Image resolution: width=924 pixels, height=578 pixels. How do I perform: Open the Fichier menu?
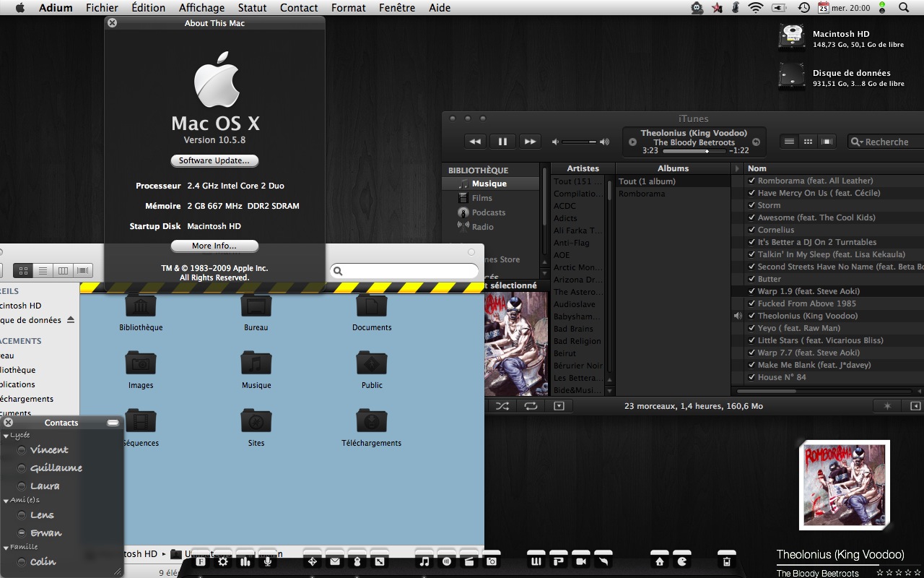click(102, 8)
